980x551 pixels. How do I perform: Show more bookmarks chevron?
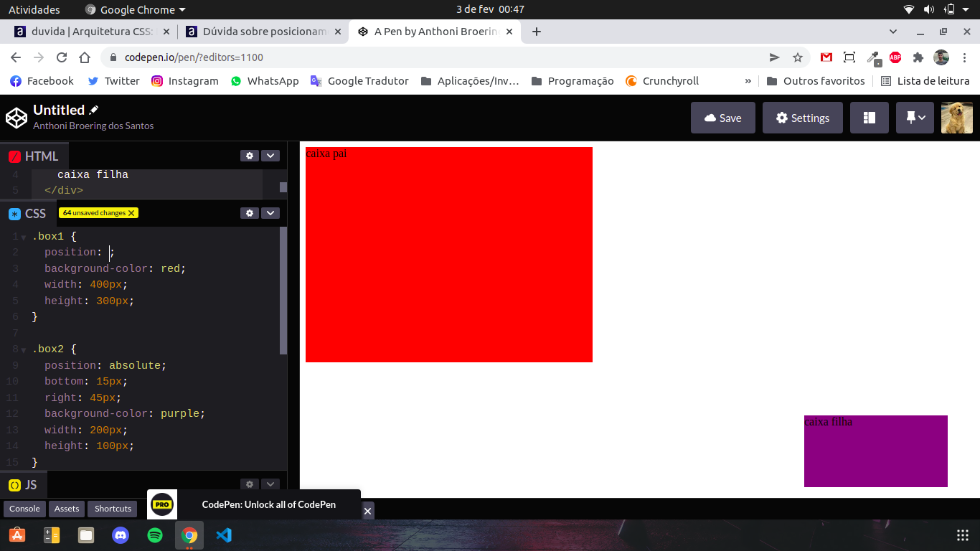tap(748, 81)
